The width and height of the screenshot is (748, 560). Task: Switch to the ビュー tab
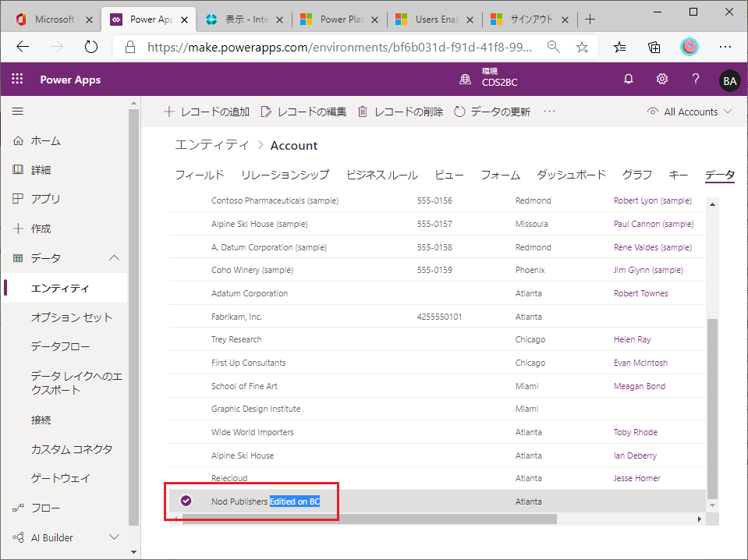[449, 175]
